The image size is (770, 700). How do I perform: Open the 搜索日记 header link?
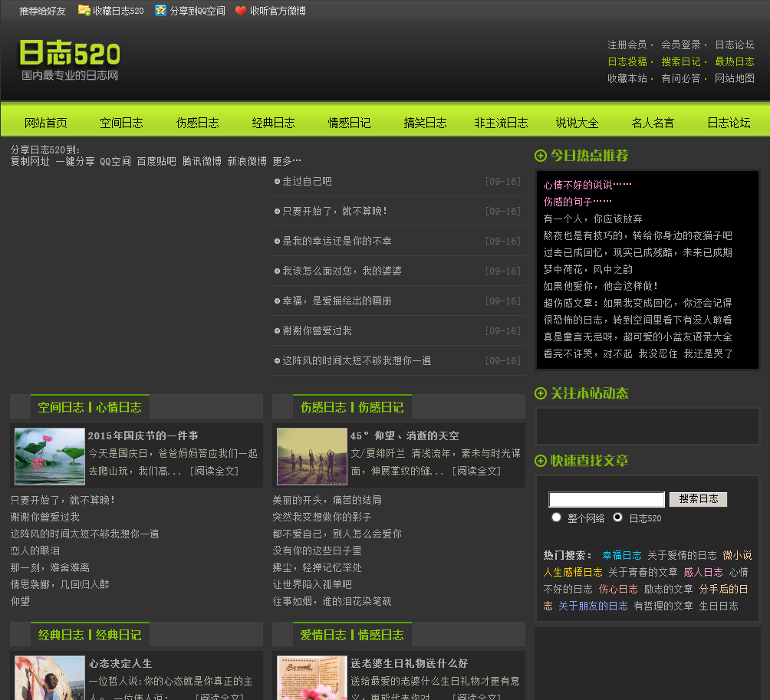680,61
